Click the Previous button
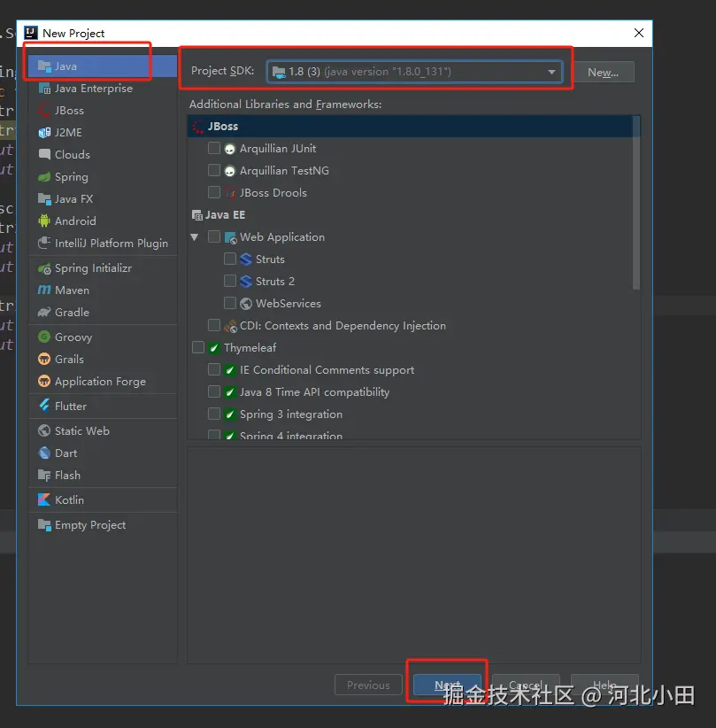The image size is (716, 728). click(x=368, y=685)
